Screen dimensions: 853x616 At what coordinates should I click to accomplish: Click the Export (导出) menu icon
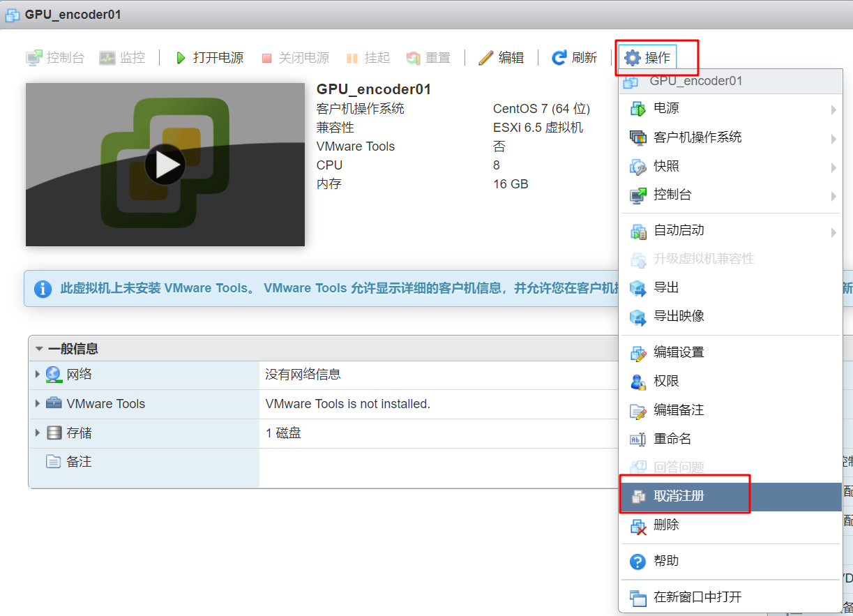(x=638, y=288)
